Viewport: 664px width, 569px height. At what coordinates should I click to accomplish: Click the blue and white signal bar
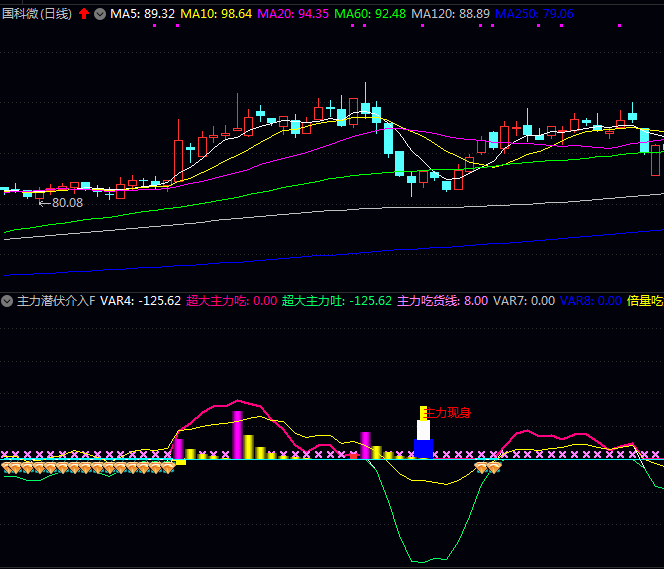pos(423,440)
